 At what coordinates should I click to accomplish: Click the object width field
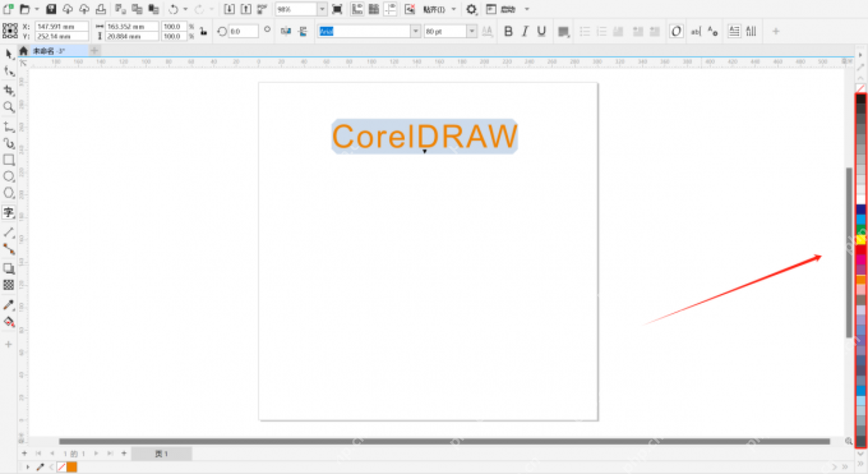pyautogui.click(x=132, y=27)
